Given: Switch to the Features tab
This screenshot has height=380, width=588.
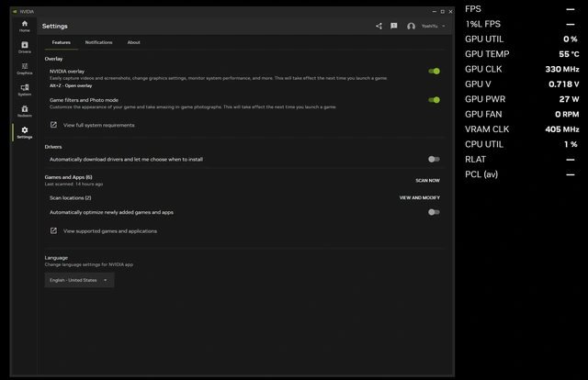Looking at the screenshot, I should coord(62,42).
